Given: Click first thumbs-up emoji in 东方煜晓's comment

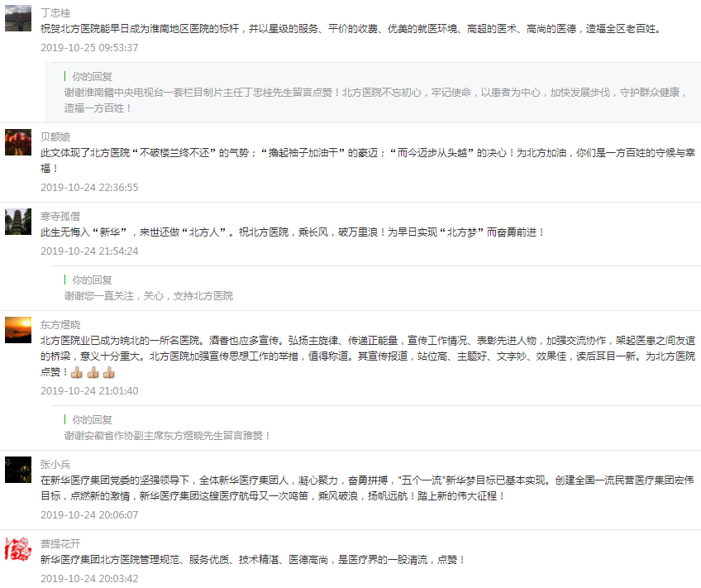Looking at the screenshot, I should pos(77,372).
